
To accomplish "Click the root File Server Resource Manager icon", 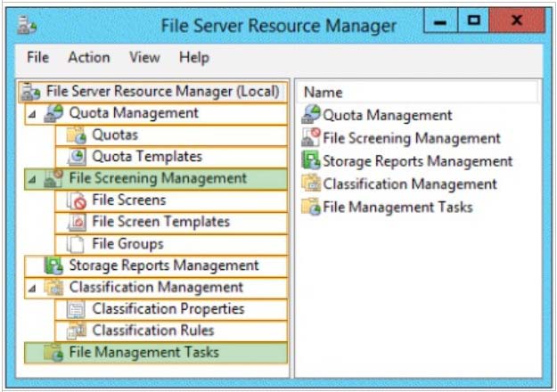I will [31, 92].
